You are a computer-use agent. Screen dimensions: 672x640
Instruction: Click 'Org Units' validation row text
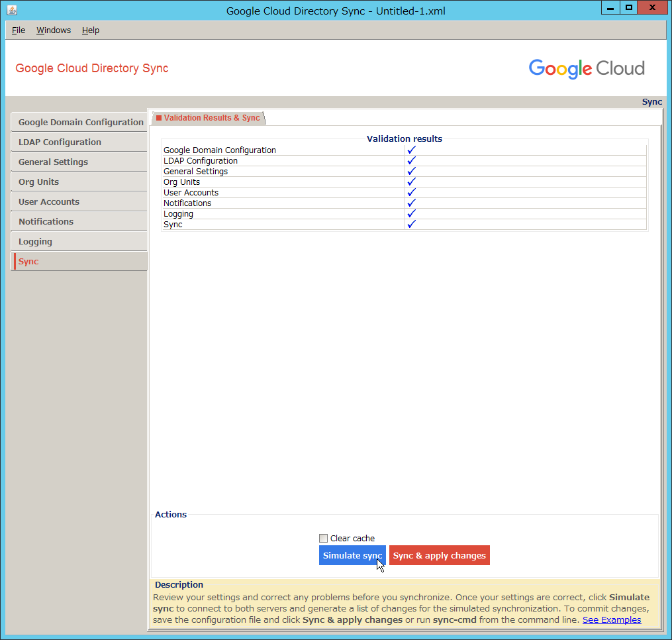(181, 182)
